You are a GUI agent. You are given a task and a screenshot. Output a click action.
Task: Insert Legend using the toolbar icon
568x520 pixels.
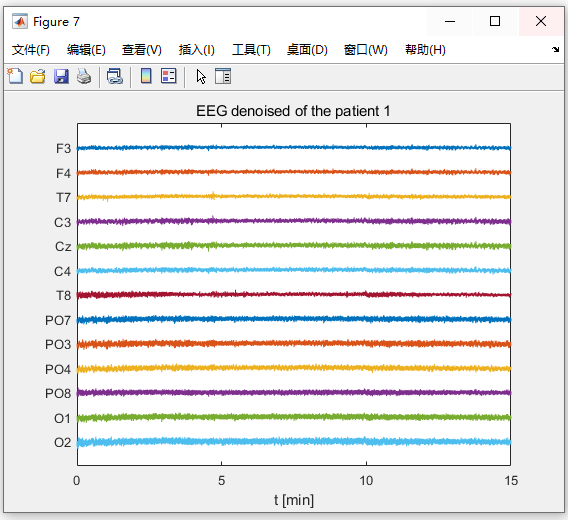click(x=169, y=76)
